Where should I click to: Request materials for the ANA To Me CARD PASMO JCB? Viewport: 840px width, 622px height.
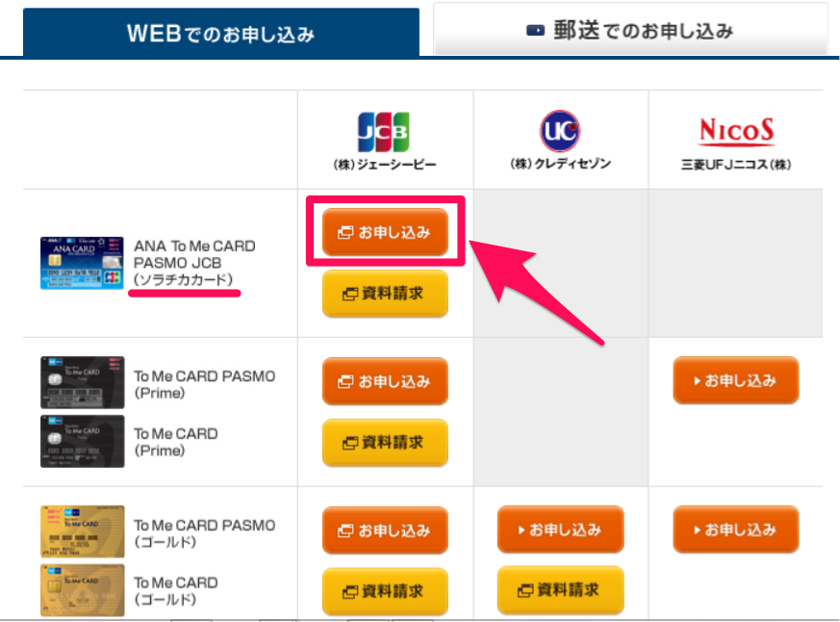tap(385, 294)
